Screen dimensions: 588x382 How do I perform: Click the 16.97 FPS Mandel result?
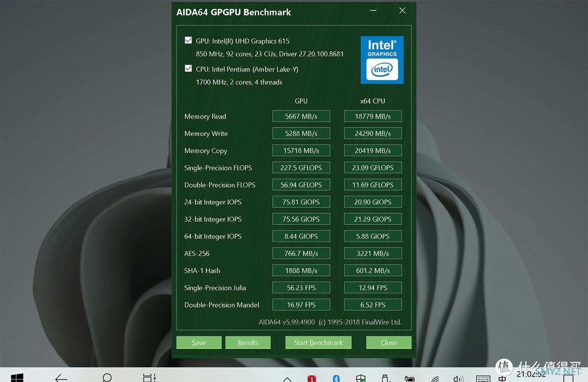(x=301, y=305)
